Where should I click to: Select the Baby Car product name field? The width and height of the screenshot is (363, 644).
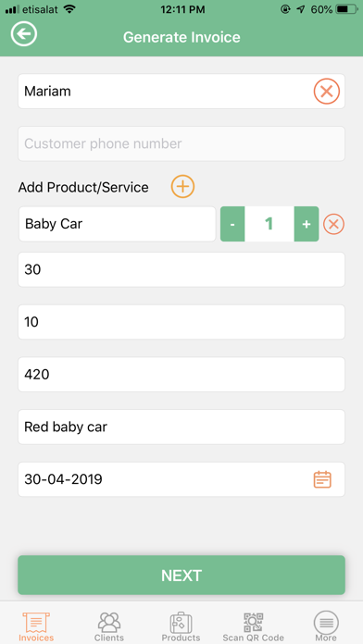[x=118, y=224]
